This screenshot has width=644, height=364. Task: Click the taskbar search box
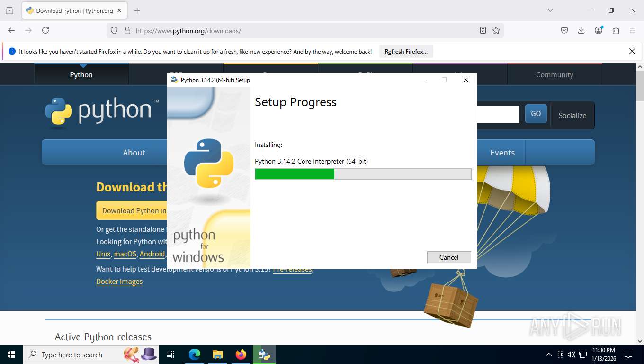tap(92, 355)
